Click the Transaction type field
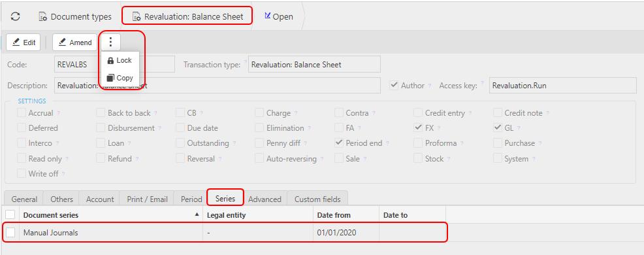The height and width of the screenshot is (255, 644). tap(314, 65)
